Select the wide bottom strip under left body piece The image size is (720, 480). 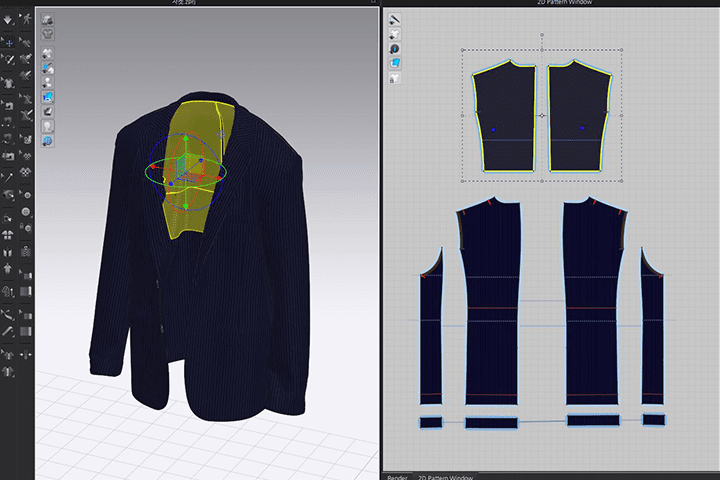(x=491, y=422)
